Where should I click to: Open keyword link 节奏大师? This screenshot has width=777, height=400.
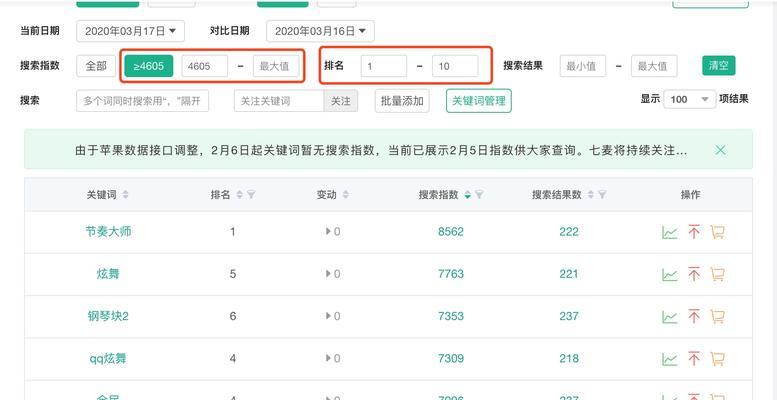pyautogui.click(x=109, y=231)
